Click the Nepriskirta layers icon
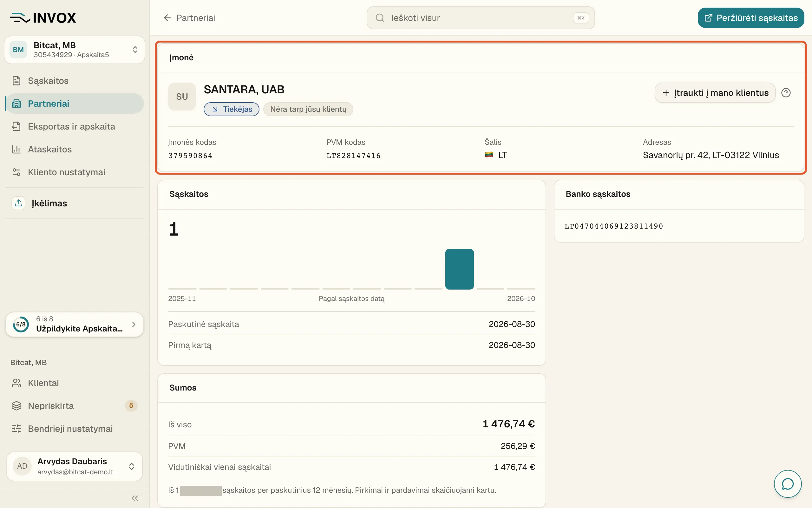Image resolution: width=812 pixels, height=508 pixels. tap(16, 406)
